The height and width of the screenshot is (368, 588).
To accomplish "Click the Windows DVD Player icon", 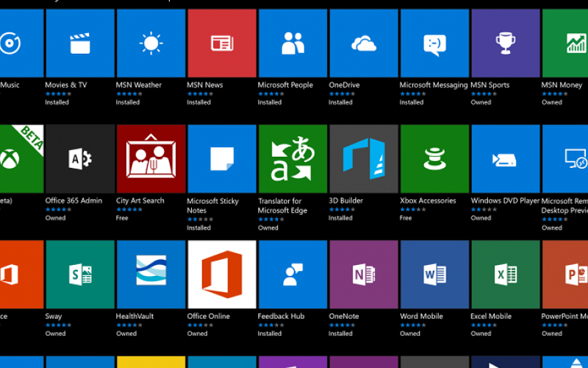I will pos(505,159).
